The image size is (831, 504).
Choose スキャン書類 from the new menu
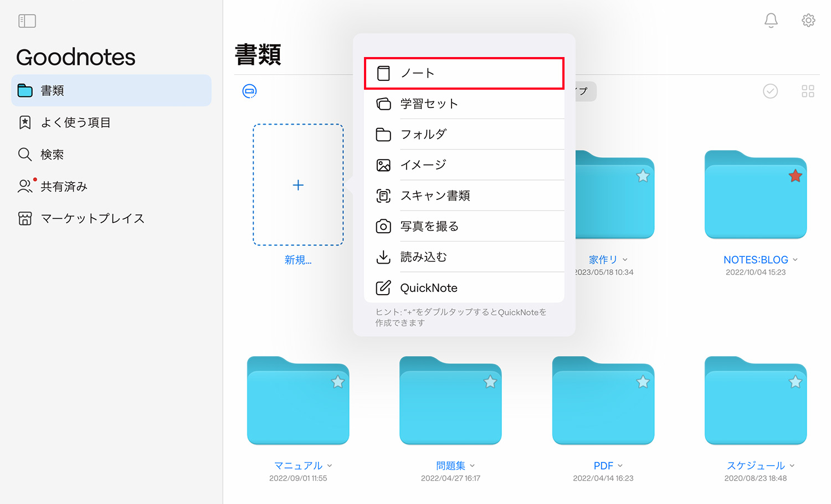464,196
